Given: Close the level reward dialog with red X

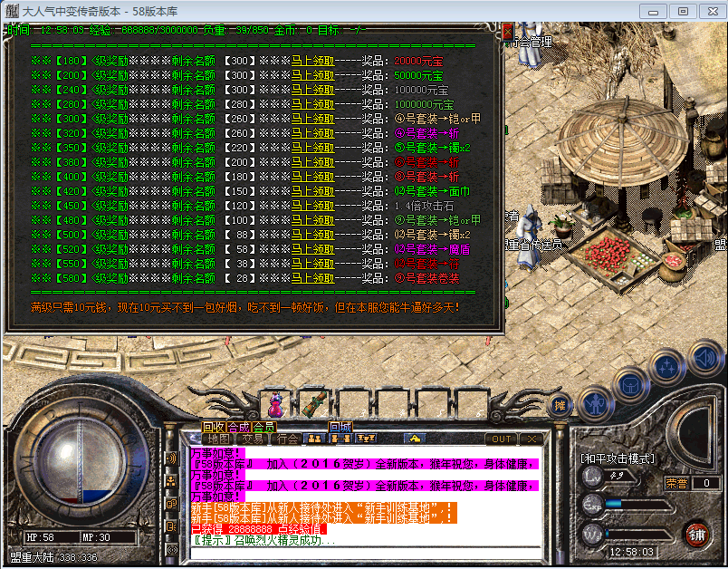Looking at the screenshot, I should (508, 32).
